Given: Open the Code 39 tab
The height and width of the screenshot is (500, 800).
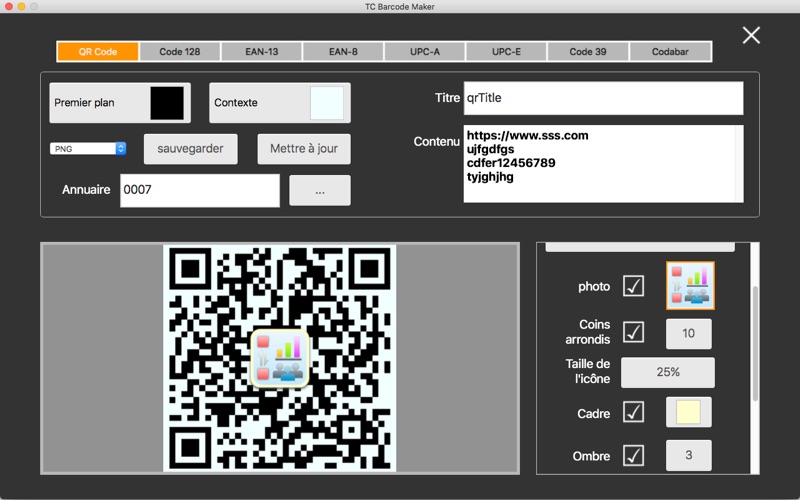Looking at the screenshot, I should [588, 52].
